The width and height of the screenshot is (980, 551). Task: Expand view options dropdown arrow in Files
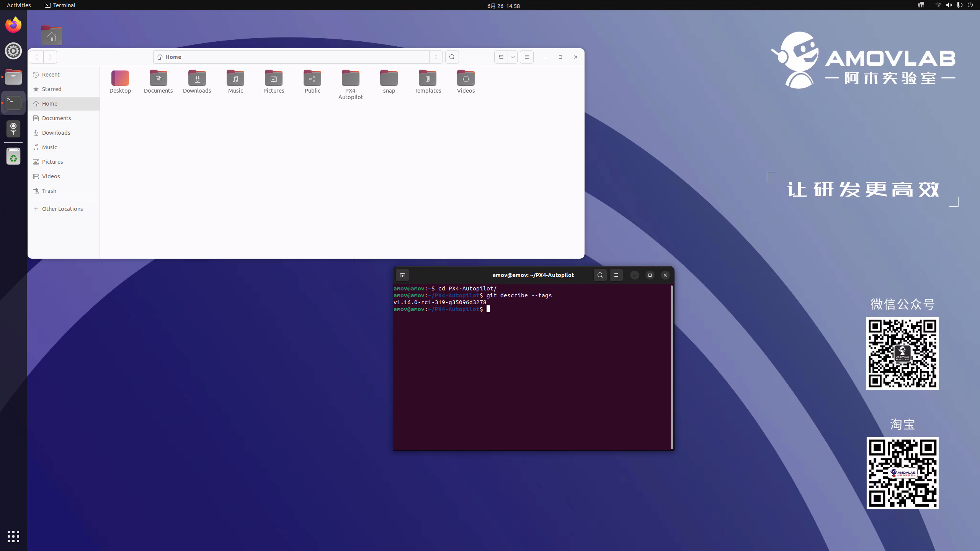512,57
